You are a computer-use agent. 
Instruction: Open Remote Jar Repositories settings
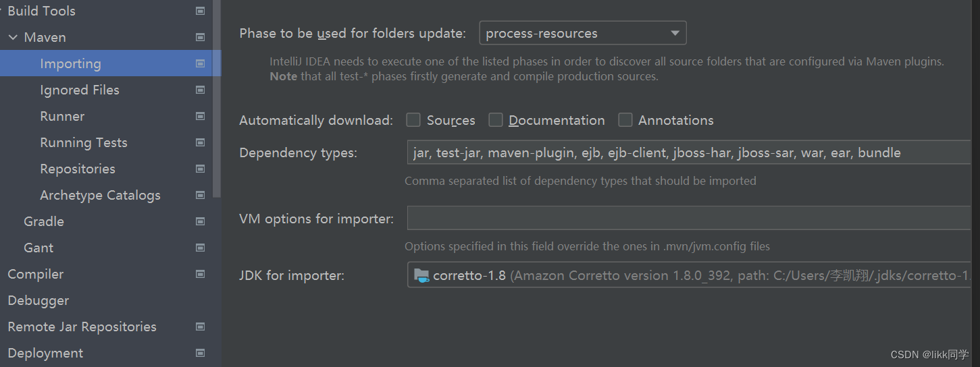(82, 327)
